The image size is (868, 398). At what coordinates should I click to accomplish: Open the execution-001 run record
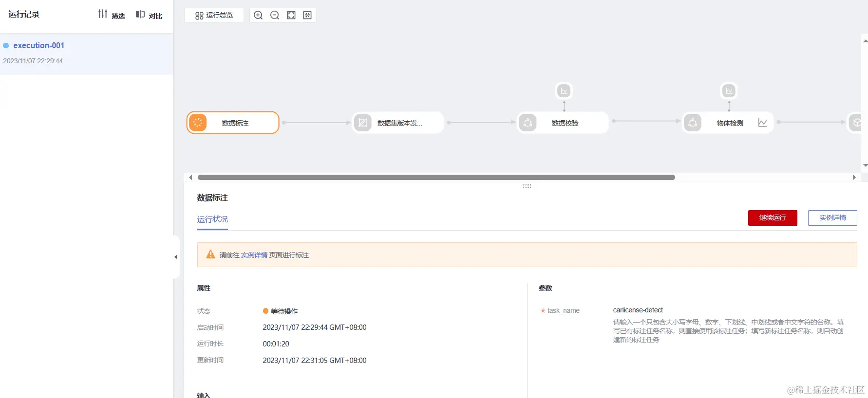pos(86,53)
